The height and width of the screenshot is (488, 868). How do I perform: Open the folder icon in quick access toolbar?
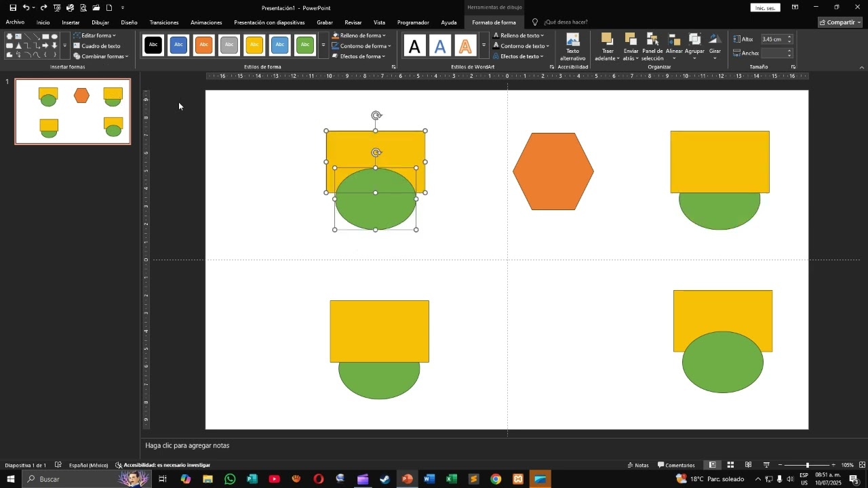[96, 7]
